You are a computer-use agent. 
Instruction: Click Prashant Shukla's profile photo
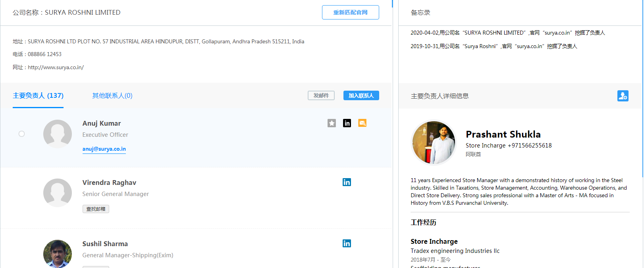click(x=434, y=143)
